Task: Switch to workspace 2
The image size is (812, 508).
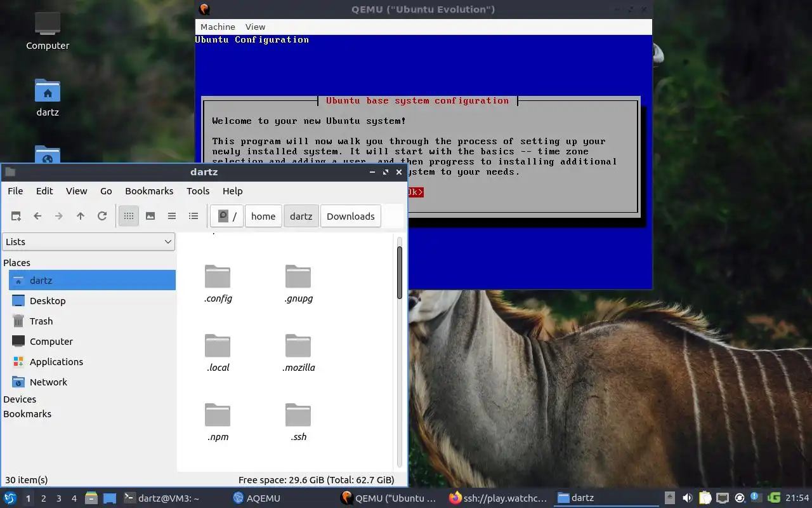Action: 44,498
